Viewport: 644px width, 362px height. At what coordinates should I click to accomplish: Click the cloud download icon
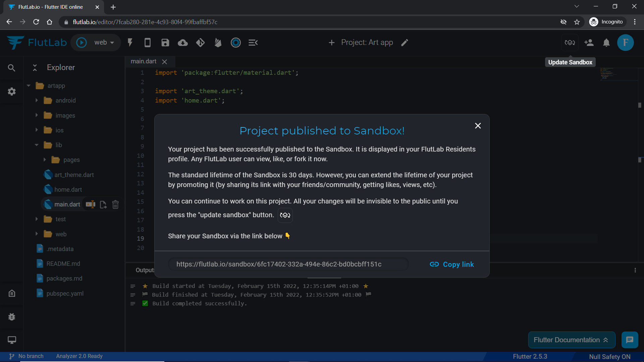[182, 43]
